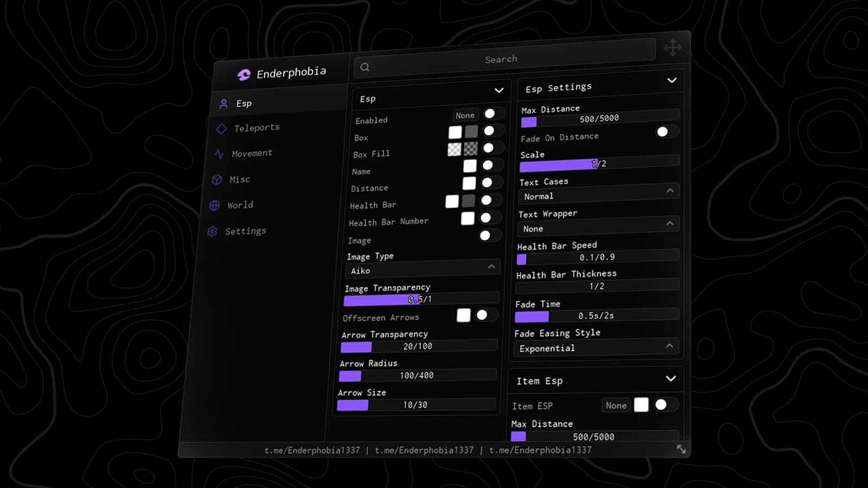Pick the second Health Bar color swatch
The image size is (868, 488).
click(x=468, y=201)
